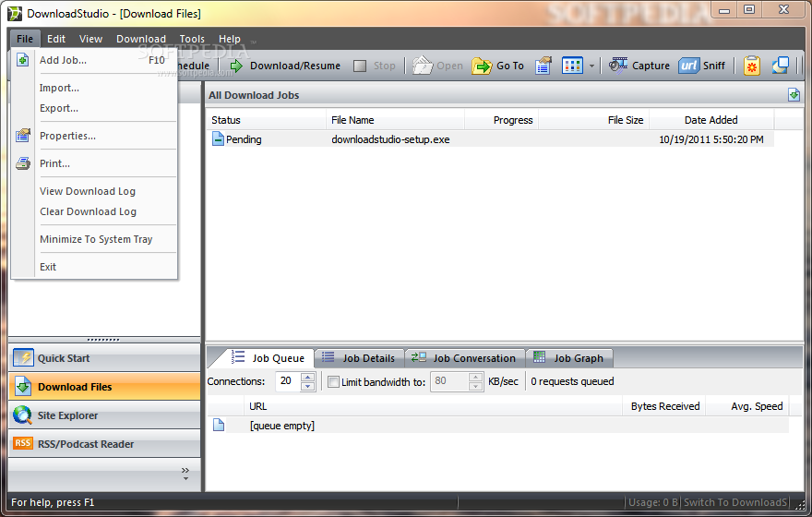The height and width of the screenshot is (517, 812).
Task: Click the Usage: 0 B status bar entry
Action: tap(652, 502)
